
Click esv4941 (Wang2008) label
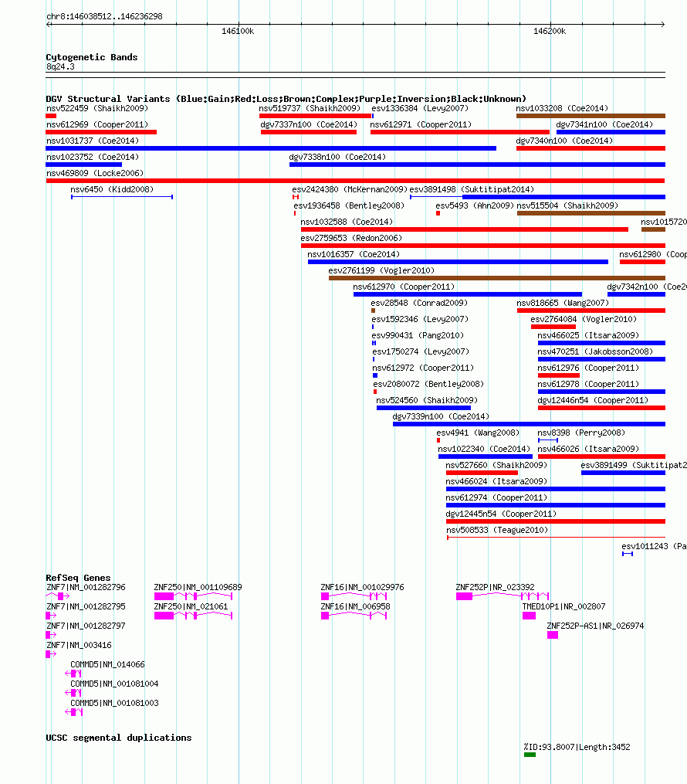click(478, 433)
